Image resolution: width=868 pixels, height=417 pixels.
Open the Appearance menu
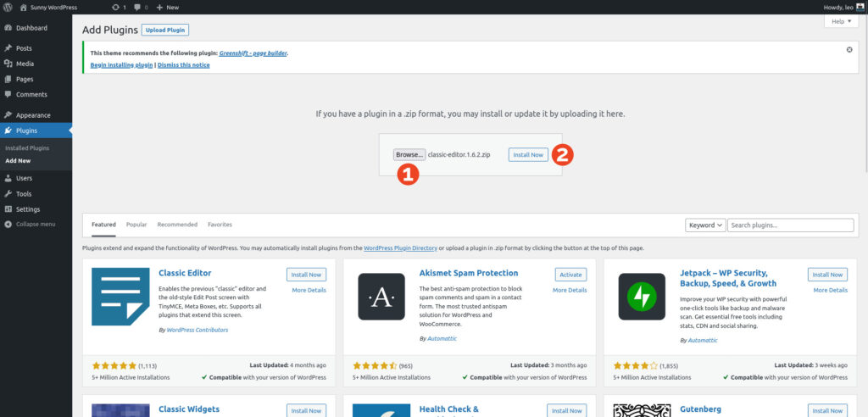(x=32, y=115)
